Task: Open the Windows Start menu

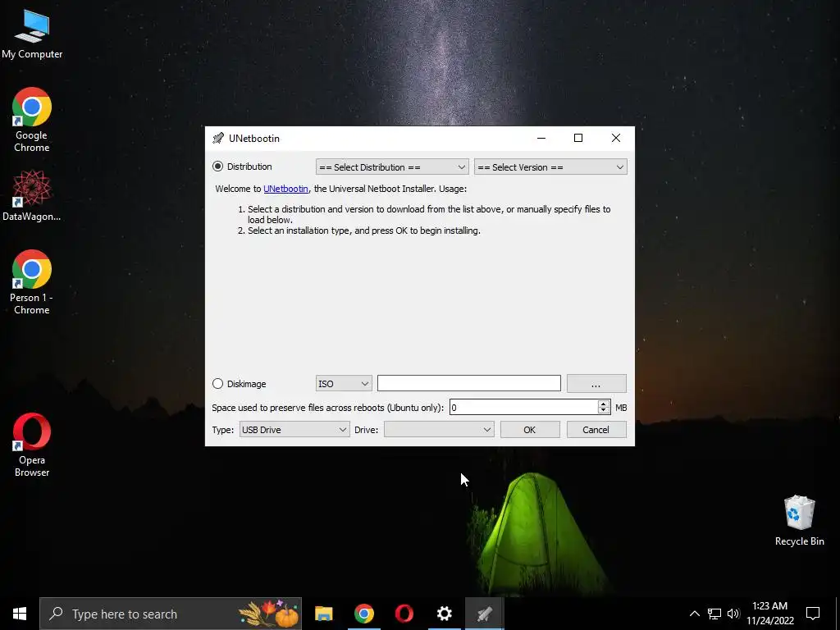Action: pos(20,614)
